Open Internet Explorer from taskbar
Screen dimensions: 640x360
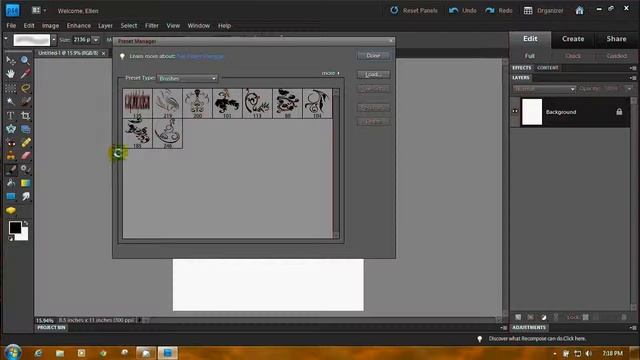coord(39,353)
